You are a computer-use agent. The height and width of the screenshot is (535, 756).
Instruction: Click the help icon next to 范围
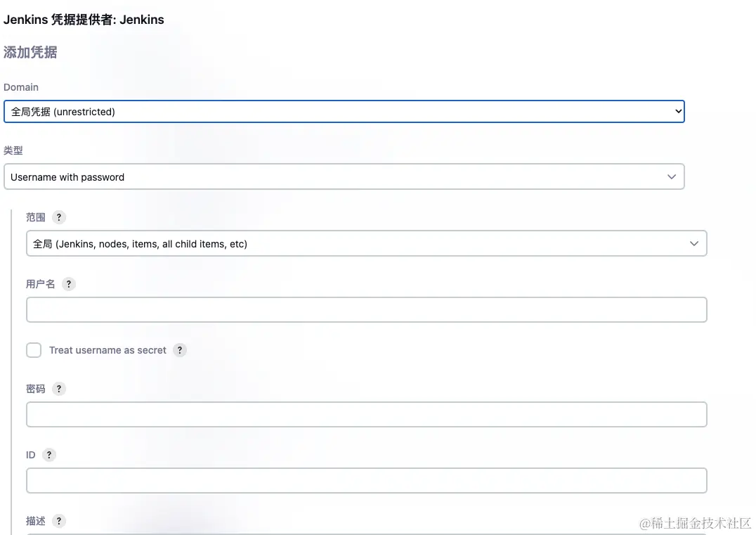(x=59, y=217)
